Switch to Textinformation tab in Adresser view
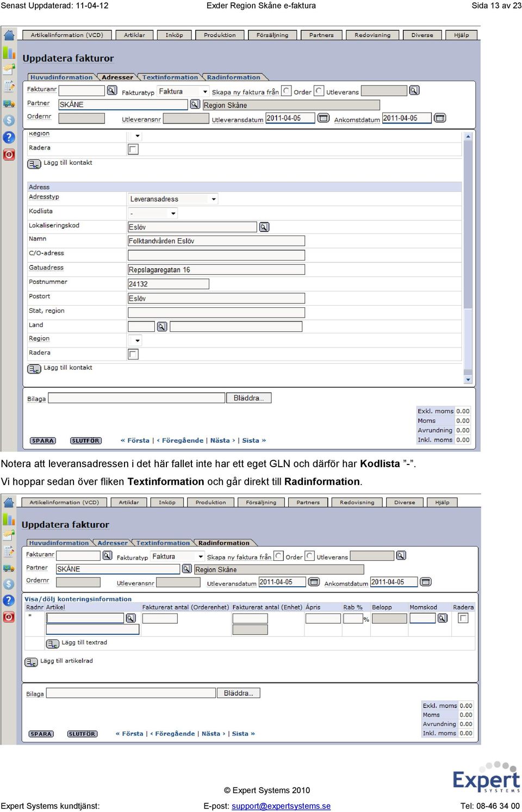Viewport: 522px width, 812px height. [170, 77]
